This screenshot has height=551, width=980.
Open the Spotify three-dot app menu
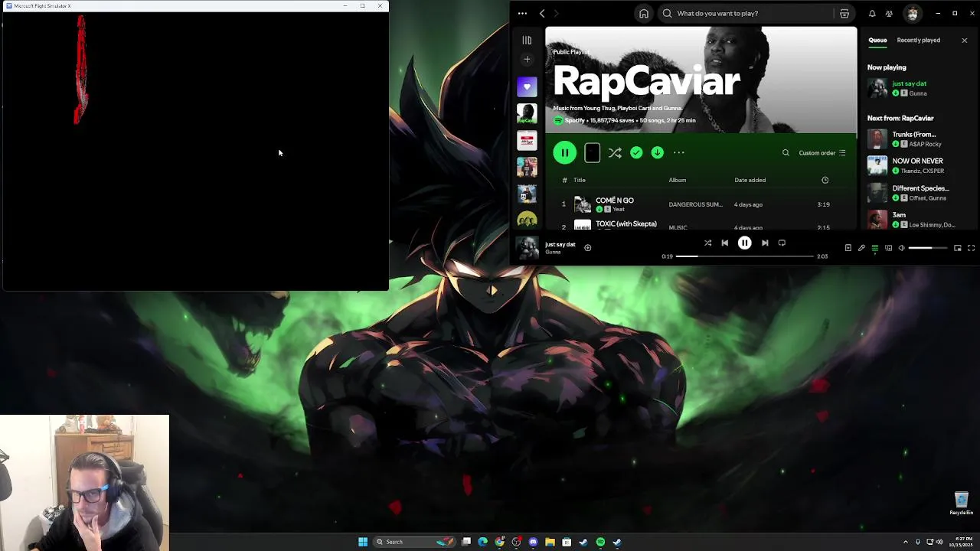point(522,13)
